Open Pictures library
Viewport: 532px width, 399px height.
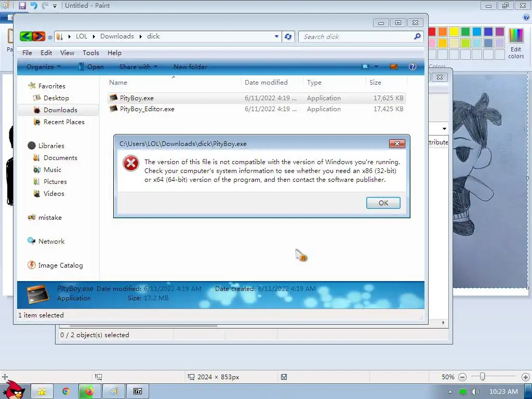click(x=55, y=181)
